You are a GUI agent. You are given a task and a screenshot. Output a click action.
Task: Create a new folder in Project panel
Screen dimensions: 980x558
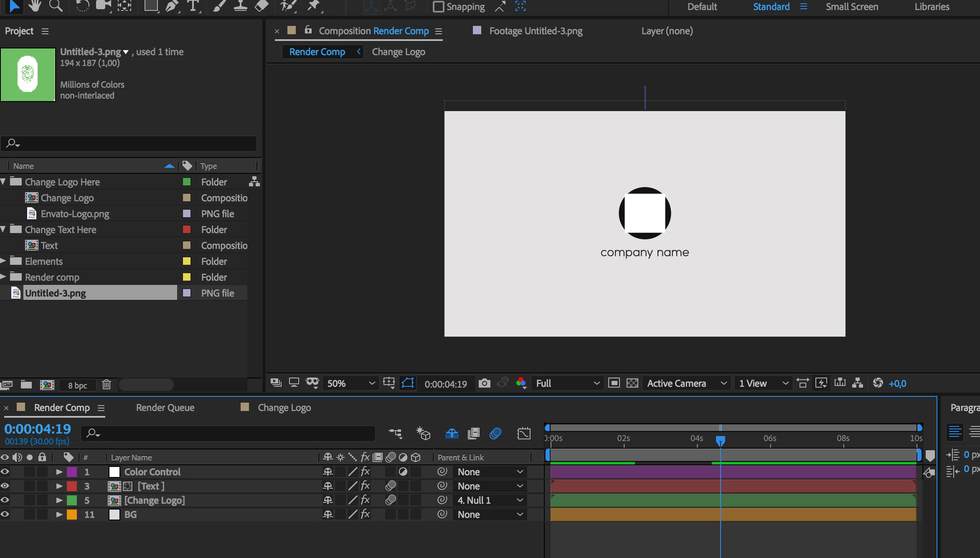tap(26, 385)
